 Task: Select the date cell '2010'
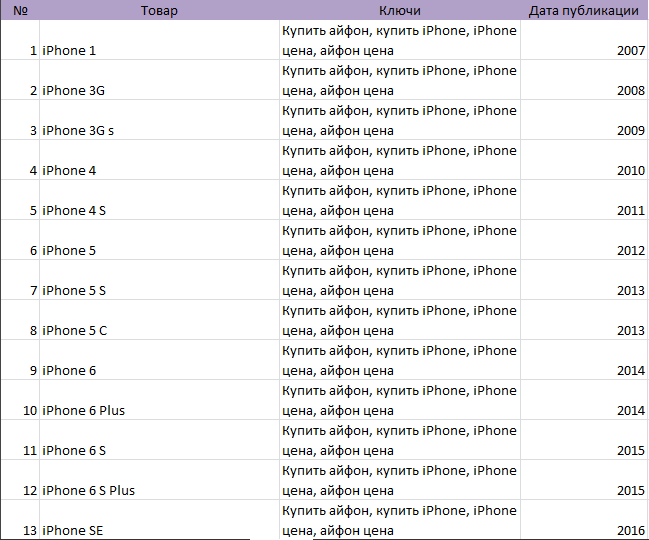pos(584,160)
